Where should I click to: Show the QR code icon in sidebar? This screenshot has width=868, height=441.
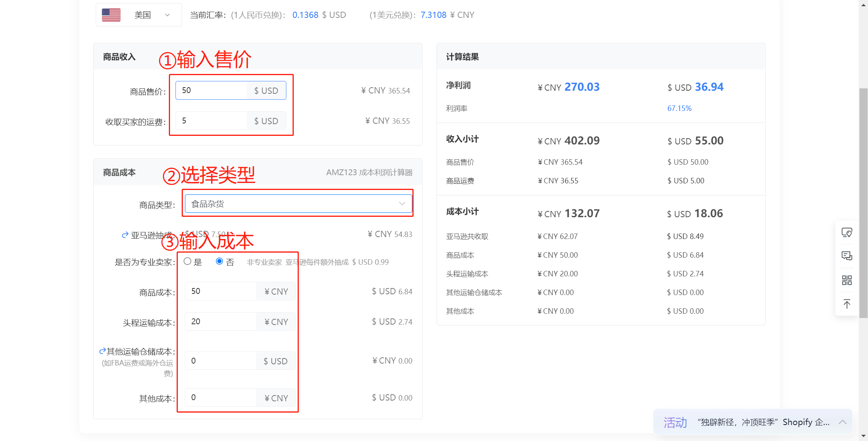tap(847, 280)
